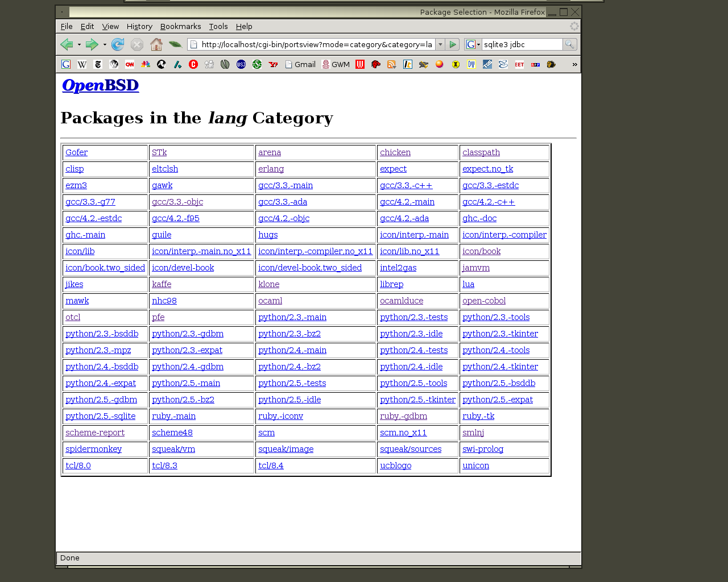This screenshot has height=582, width=728.
Task: Click the OpenBSD logo link
Action: (100, 85)
